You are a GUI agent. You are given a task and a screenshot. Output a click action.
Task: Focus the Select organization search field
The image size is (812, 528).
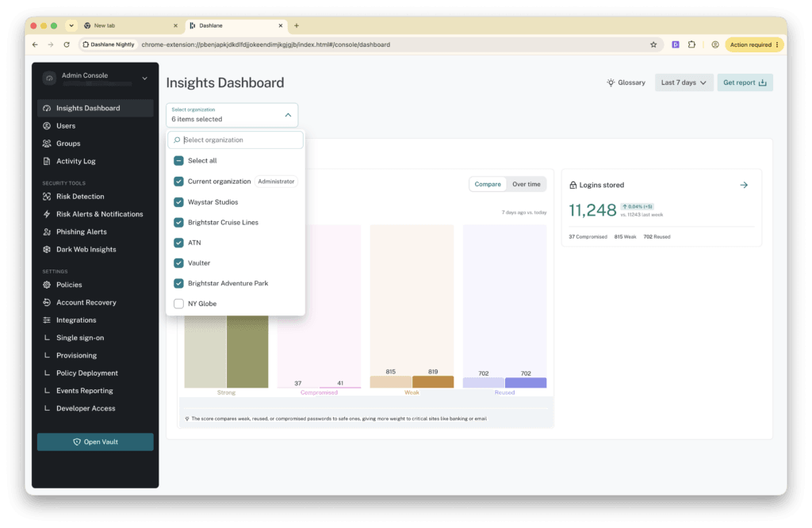pyautogui.click(x=236, y=140)
